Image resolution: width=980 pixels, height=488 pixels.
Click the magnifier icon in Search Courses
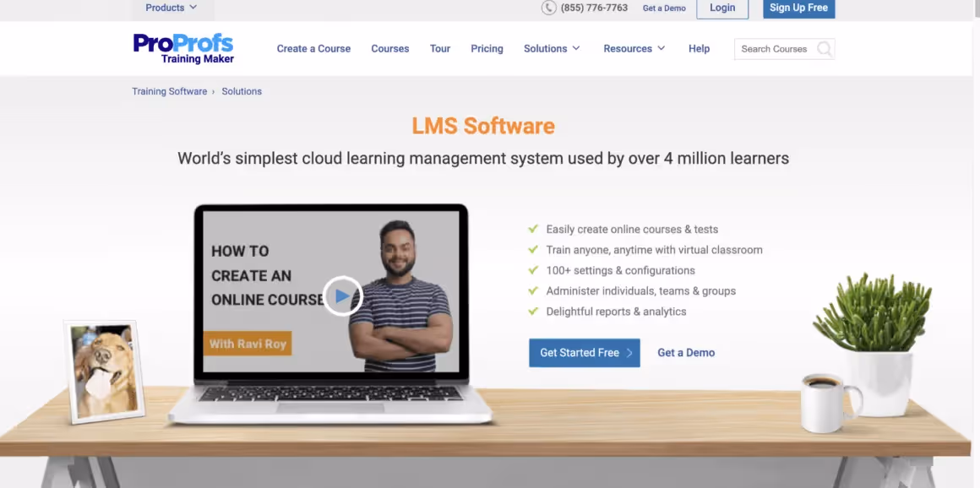[x=825, y=49]
